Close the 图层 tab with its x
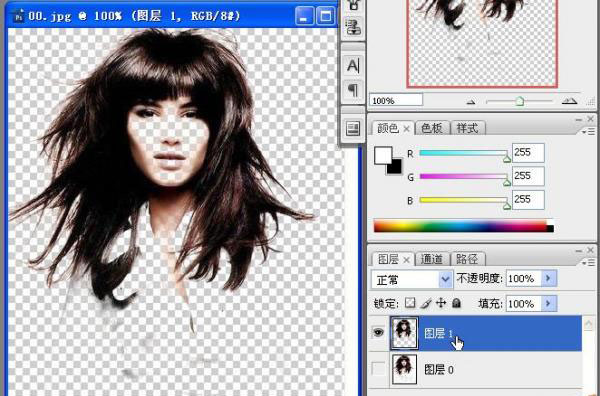The height and width of the screenshot is (396, 600). pyautogui.click(x=406, y=260)
